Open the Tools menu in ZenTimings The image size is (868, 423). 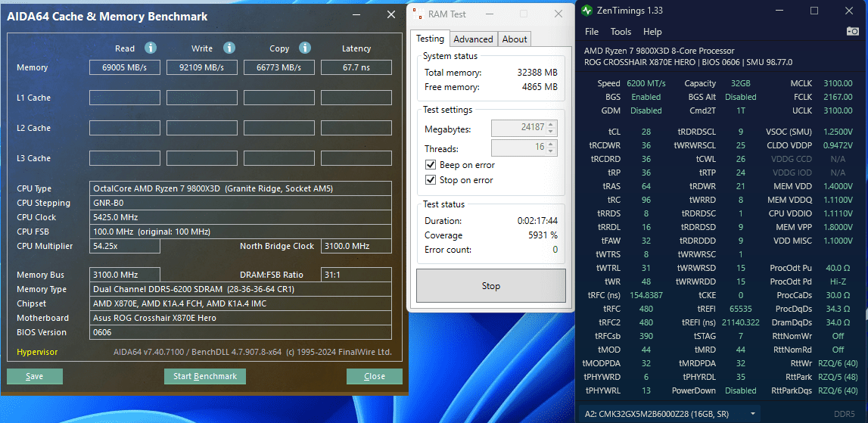[621, 32]
